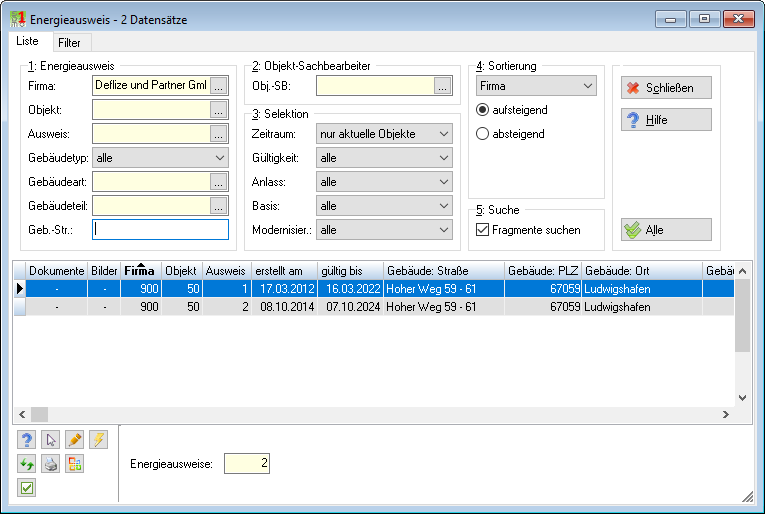Open the Sortierung Firma dropdown
This screenshot has width=765, height=514.
point(536,86)
